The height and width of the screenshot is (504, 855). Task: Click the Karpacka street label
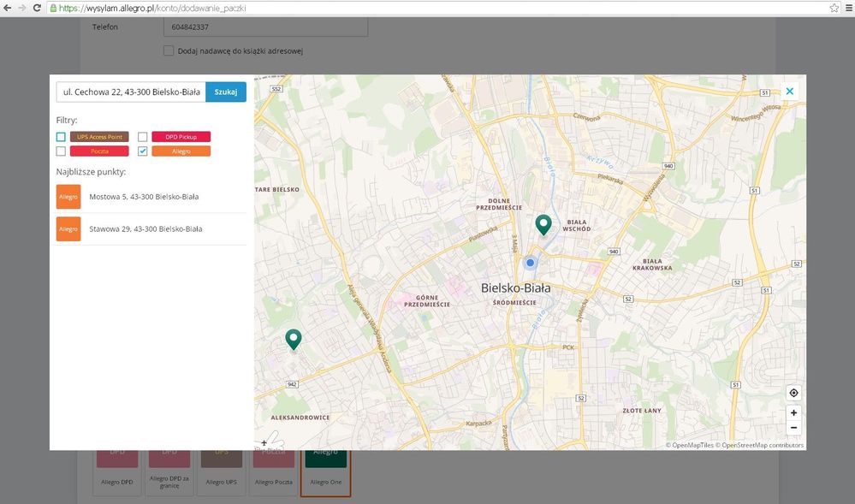click(x=478, y=424)
